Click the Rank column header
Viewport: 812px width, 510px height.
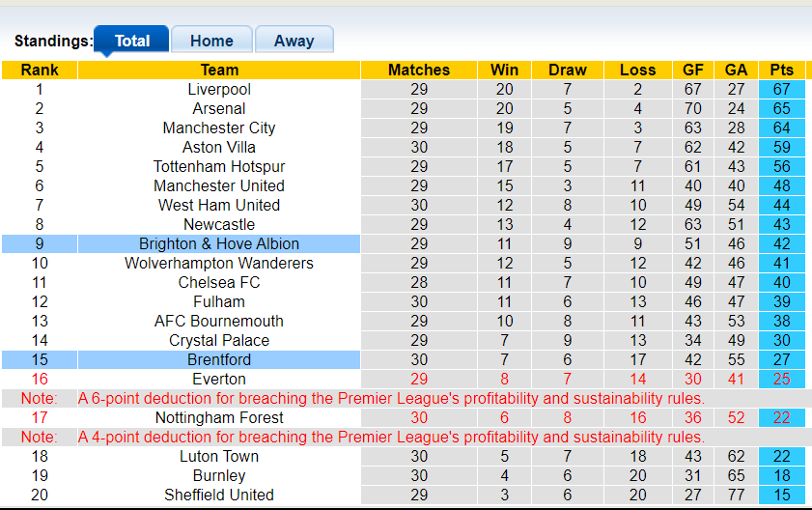[40, 70]
